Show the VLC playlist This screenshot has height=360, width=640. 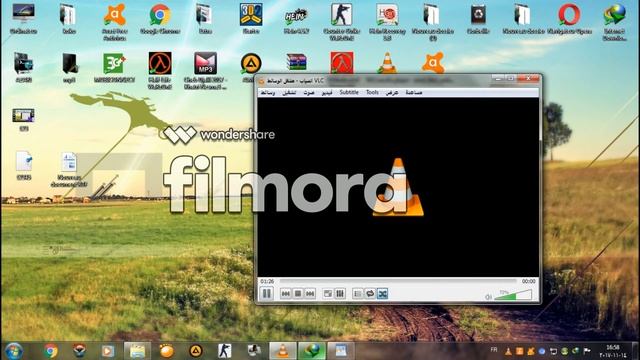pyautogui.click(x=358, y=293)
